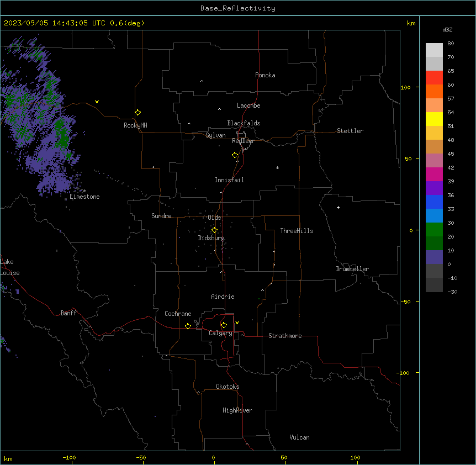Click the yellow diamond below Cochrane label

point(188,326)
